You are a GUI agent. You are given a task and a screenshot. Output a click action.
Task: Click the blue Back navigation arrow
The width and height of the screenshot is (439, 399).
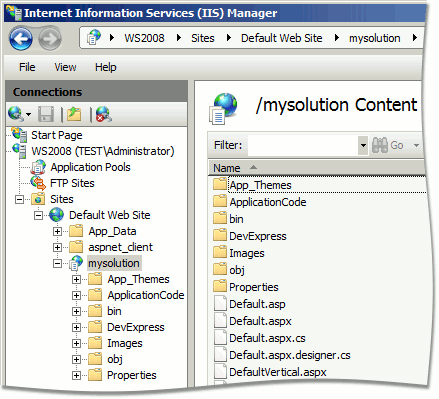point(21,39)
